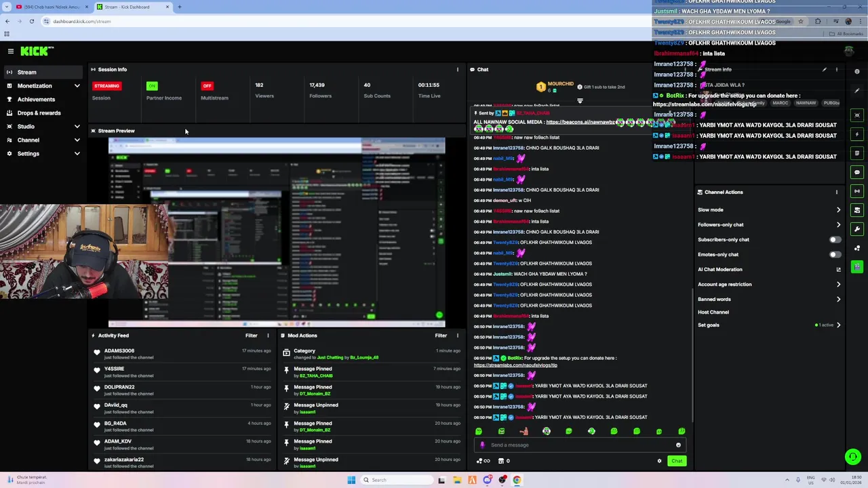Open Activity Feed three-dot menu
868x488 pixels.
[x=268, y=335]
